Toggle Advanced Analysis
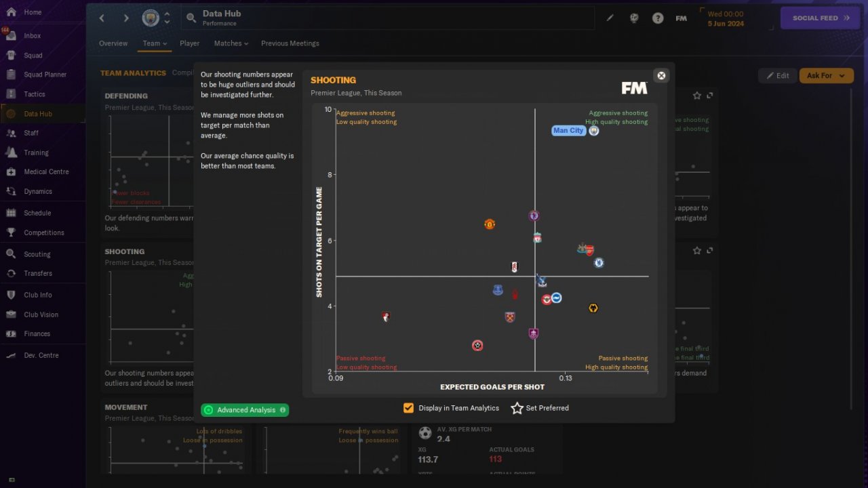Image resolution: width=868 pixels, height=488 pixels. coord(245,410)
